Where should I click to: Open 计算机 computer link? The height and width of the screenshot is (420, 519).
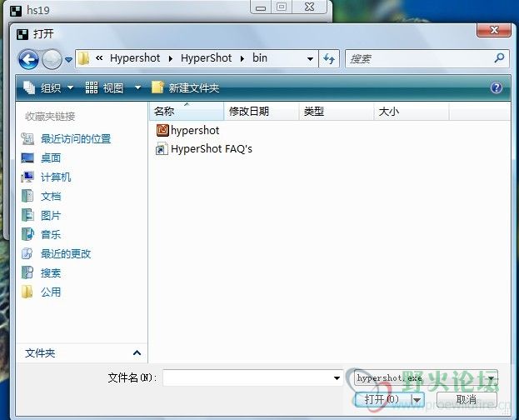56,177
